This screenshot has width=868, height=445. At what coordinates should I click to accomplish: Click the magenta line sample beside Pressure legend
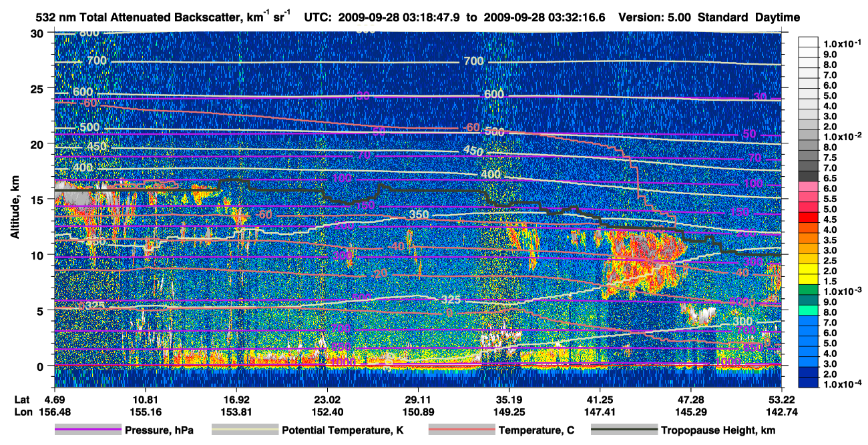88,430
